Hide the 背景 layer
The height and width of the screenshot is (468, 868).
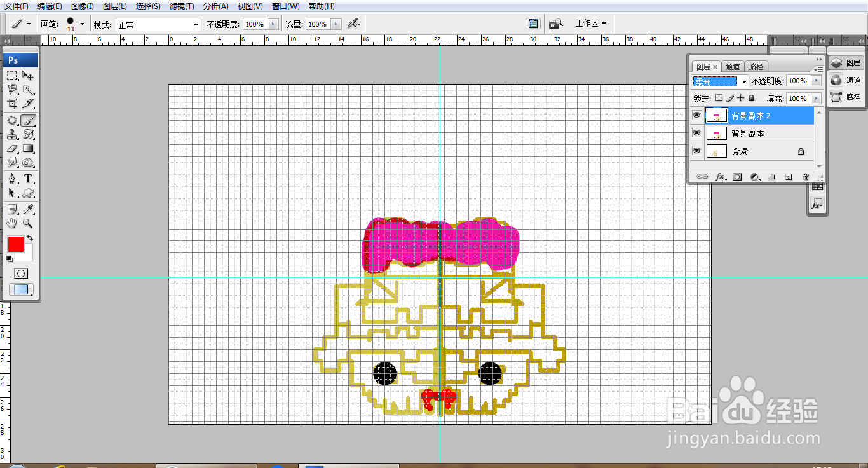click(x=696, y=151)
